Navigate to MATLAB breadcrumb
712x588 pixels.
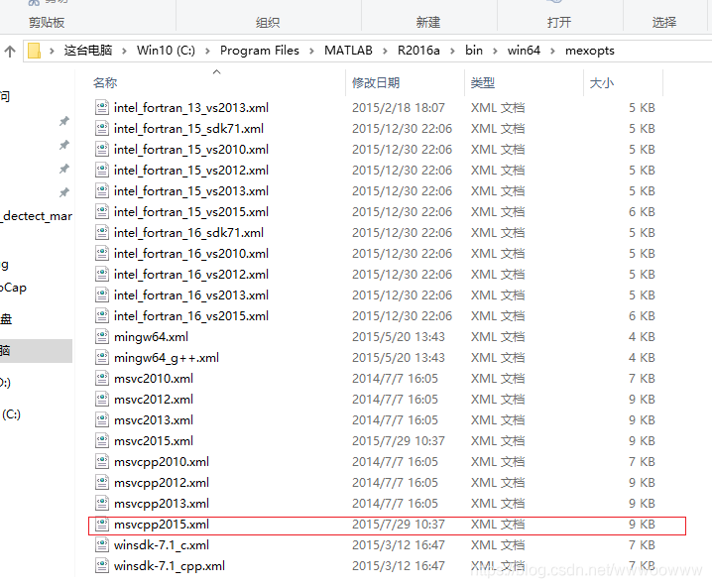tap(348, 51)
